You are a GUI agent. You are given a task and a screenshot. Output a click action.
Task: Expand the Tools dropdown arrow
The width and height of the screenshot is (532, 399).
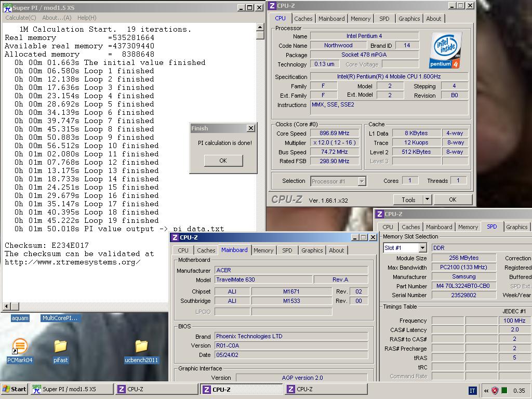(427, 199)
